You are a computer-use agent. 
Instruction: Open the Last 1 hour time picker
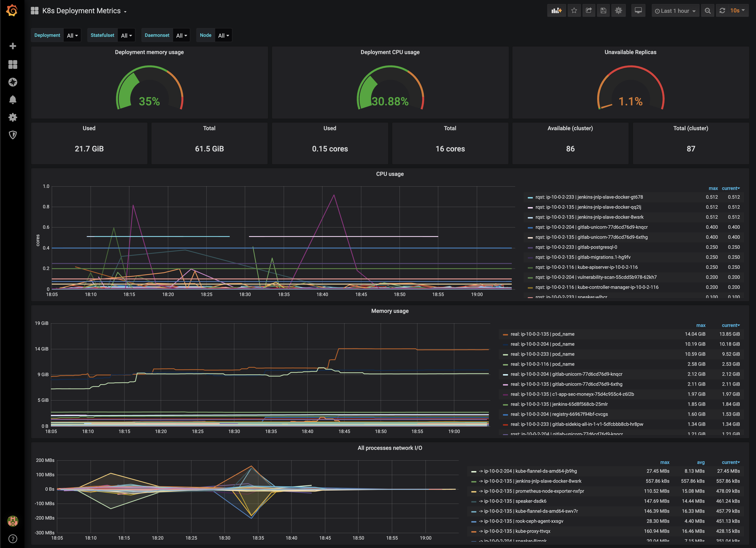tap(675, 11)
